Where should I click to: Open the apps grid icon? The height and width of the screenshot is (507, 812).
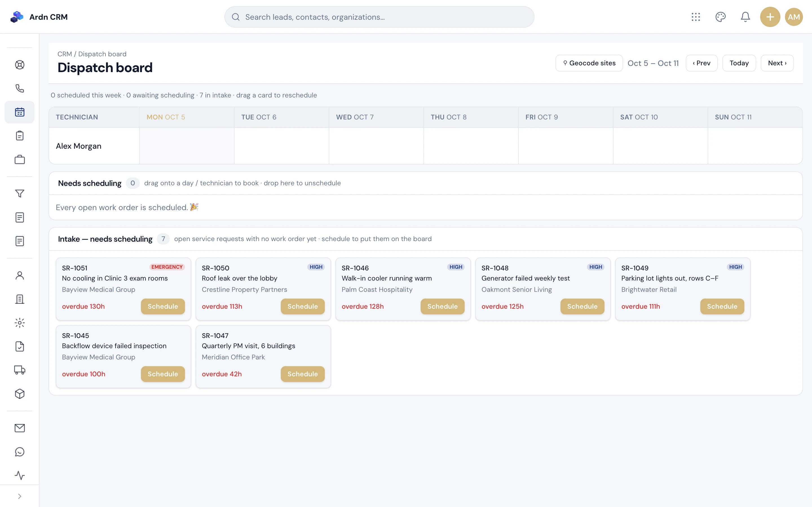point(696,17)
